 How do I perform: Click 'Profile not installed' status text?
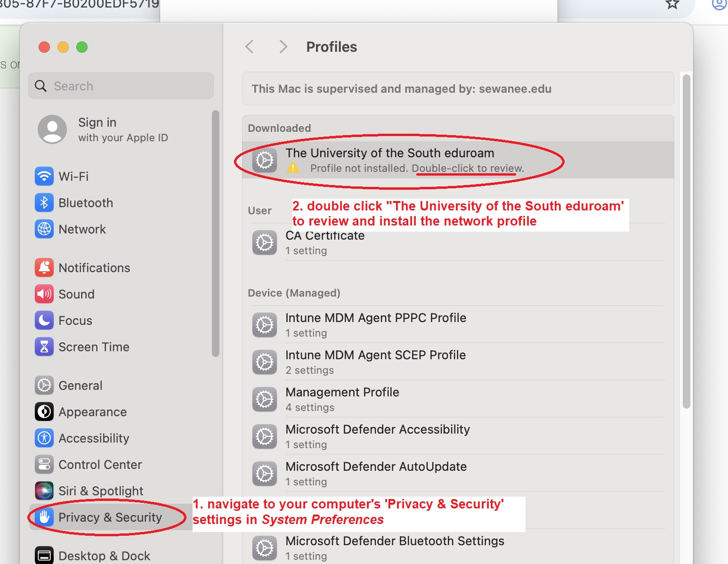(x=359, y=168)
